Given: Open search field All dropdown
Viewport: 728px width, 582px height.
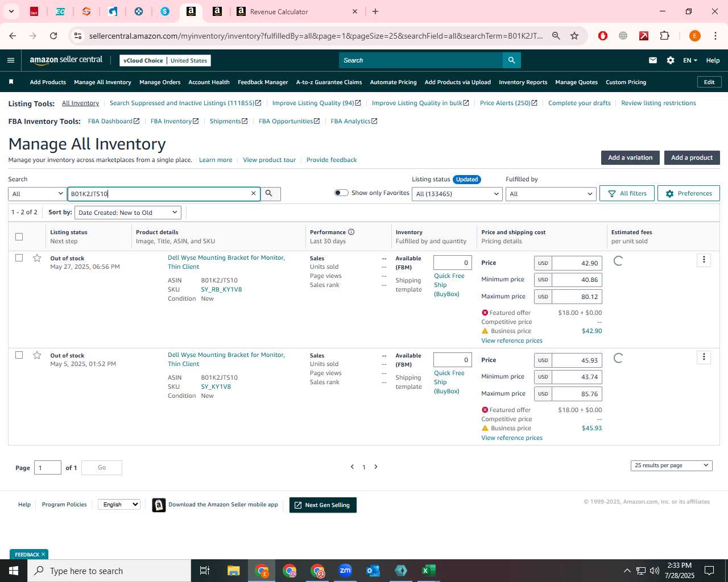Looking at the screenshot, I should pos(38,194).
